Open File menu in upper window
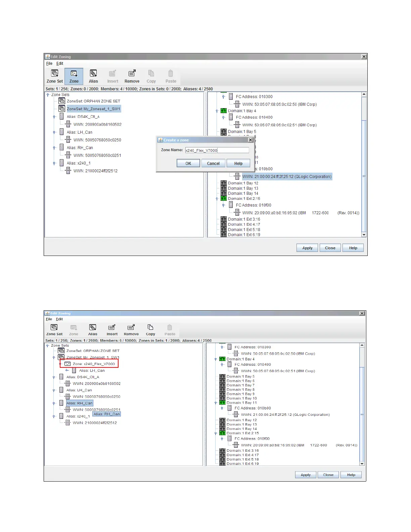The width and height of the screenshot is (411, 532). coord(49,63)
